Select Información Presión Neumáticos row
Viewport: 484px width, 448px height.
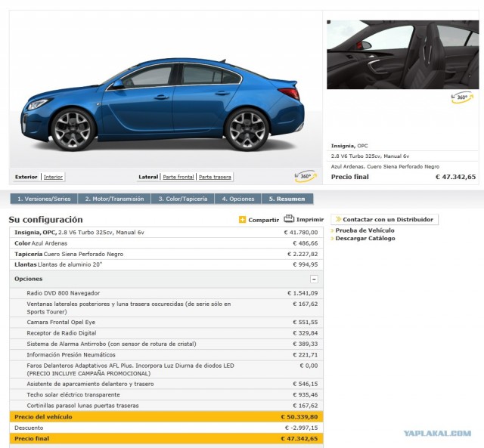point(166,354)
